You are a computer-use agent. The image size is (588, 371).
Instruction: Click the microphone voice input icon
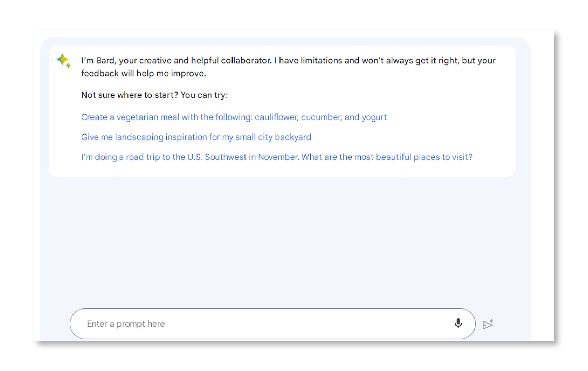click(x=458, y=323)
